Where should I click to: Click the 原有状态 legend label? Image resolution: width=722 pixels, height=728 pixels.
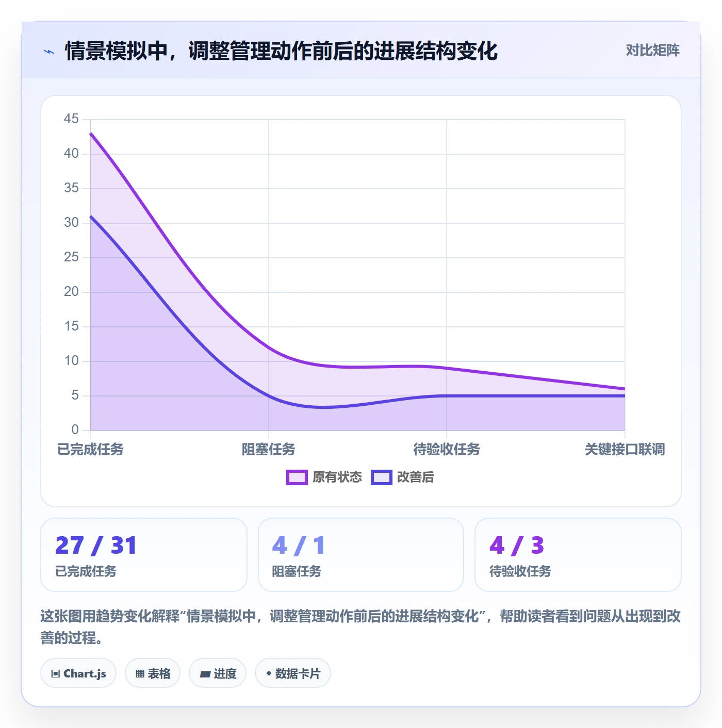[x=337, y=477]
